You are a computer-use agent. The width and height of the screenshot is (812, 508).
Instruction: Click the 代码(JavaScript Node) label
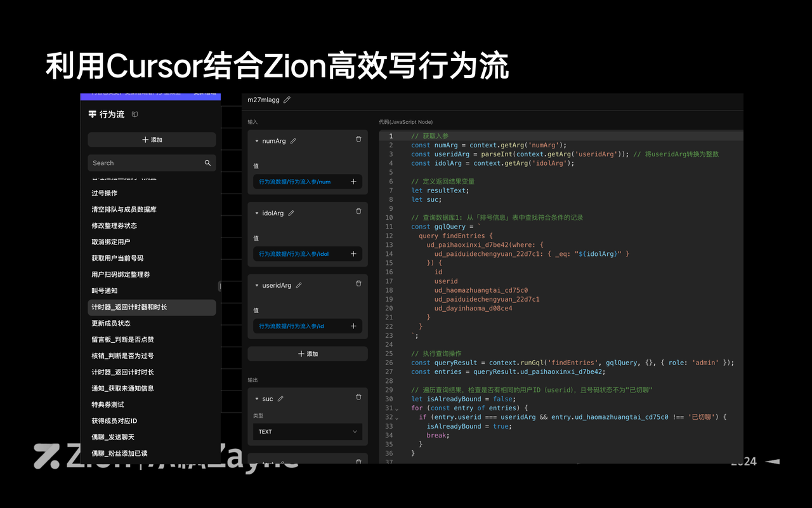click(x=405, y=122)
